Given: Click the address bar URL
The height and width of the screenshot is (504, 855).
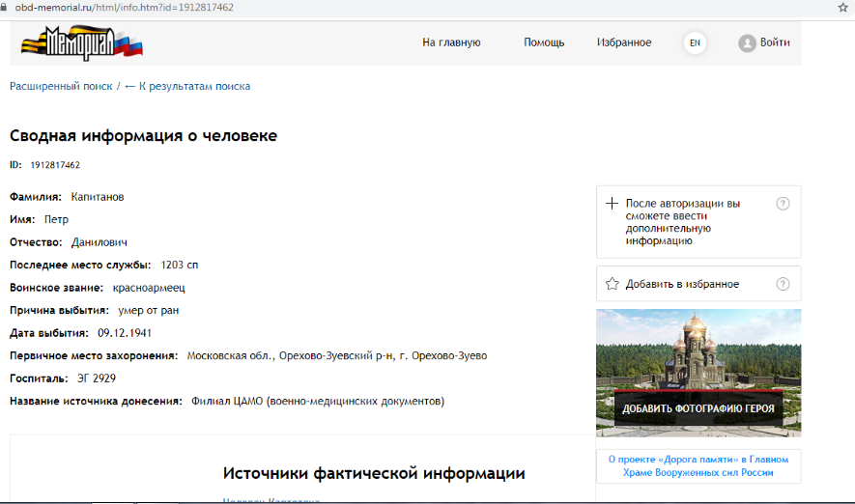Looking at the screenshot, I should (x=125, y=8).
